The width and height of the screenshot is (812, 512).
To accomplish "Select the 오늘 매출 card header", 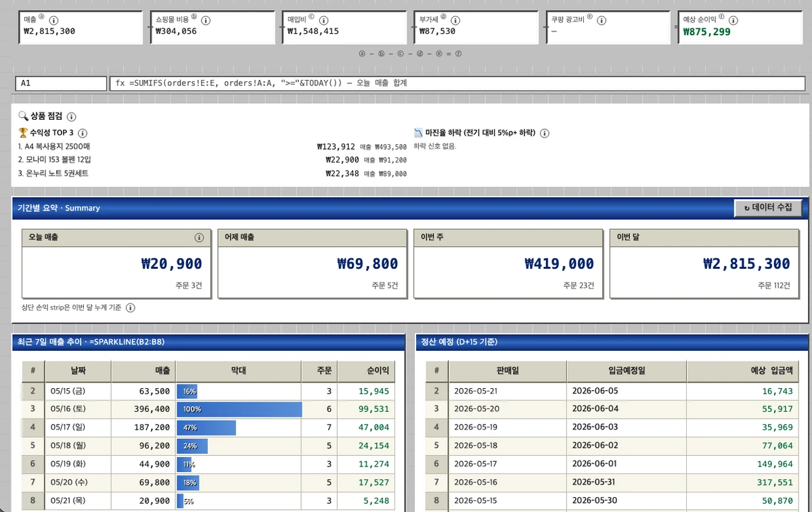I will click(x=116, y=238).
